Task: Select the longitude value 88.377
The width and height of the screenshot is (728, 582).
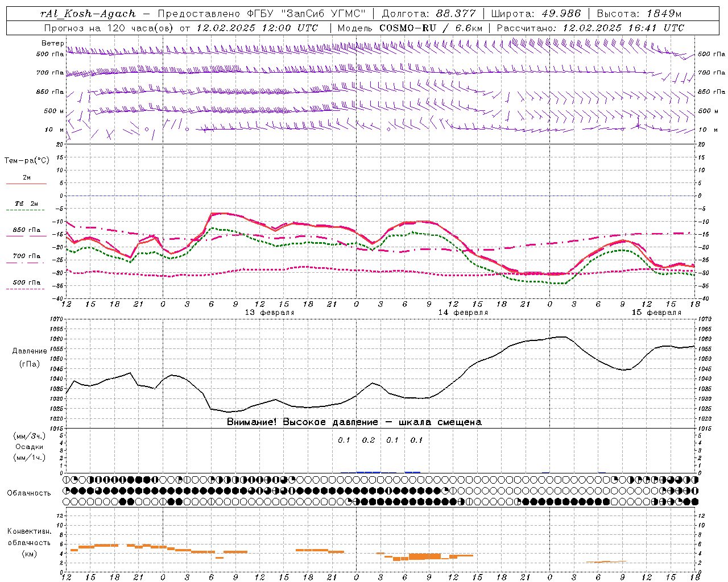Action: click(456, 14)
